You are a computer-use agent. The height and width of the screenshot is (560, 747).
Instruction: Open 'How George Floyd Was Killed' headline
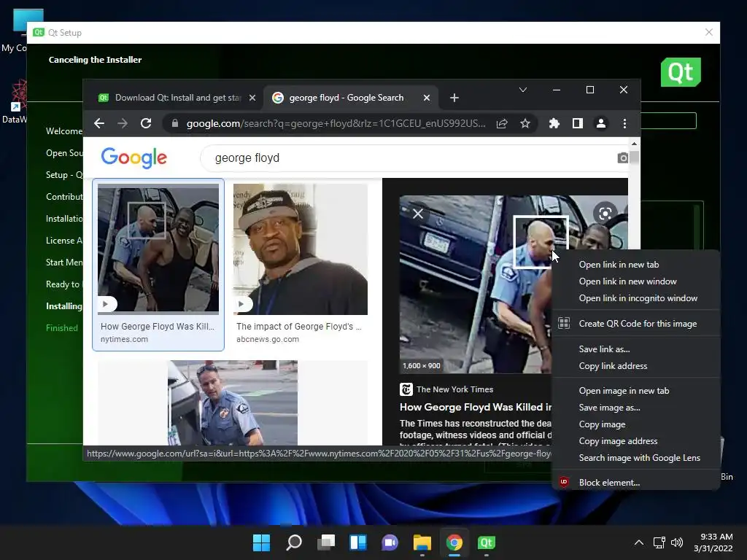pyautogui.click(x=476, y=407)
